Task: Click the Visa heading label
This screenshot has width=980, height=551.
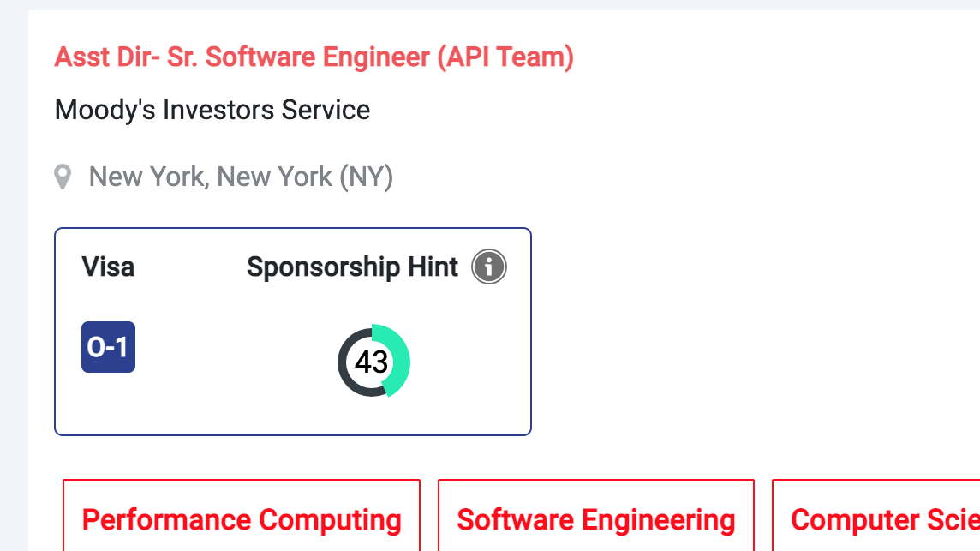Action: tap(108, 267)
